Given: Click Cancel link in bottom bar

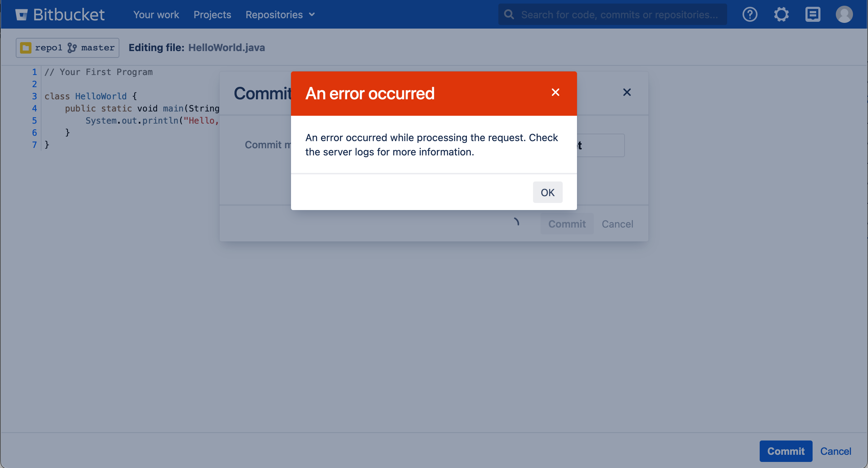Looking at the screenshot, I should coord(835,451).
